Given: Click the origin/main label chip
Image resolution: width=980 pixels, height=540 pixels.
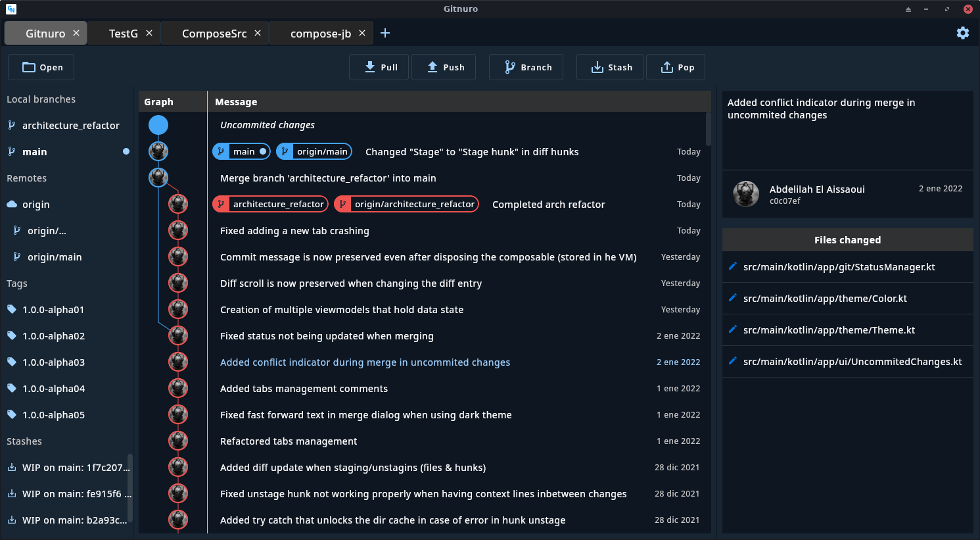Looking at the screenshot, I should click(314, 152).
